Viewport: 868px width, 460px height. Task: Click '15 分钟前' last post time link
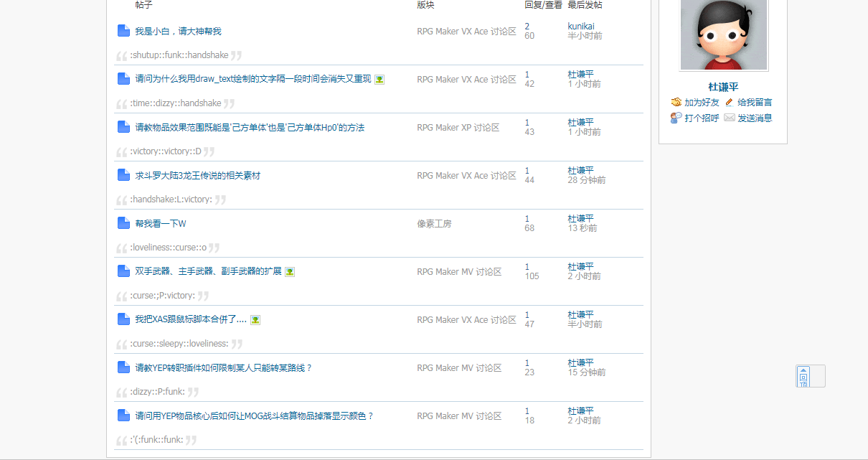pyautogui.click(x=586, y=372)
